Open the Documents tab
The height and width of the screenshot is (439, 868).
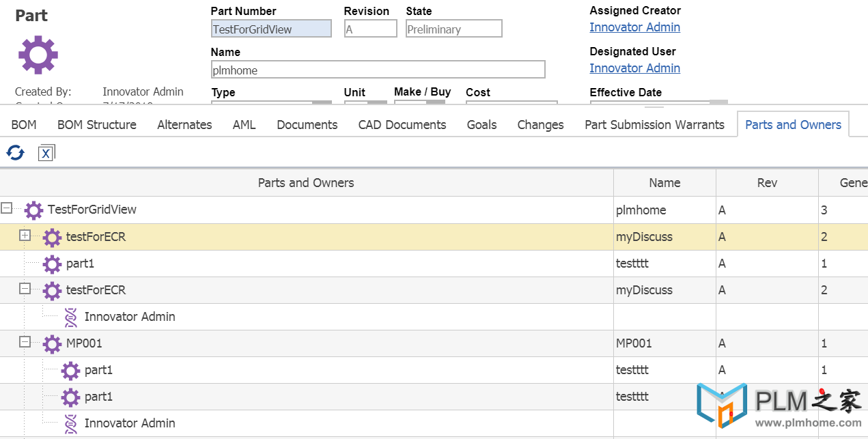click(x=307, y=124)
